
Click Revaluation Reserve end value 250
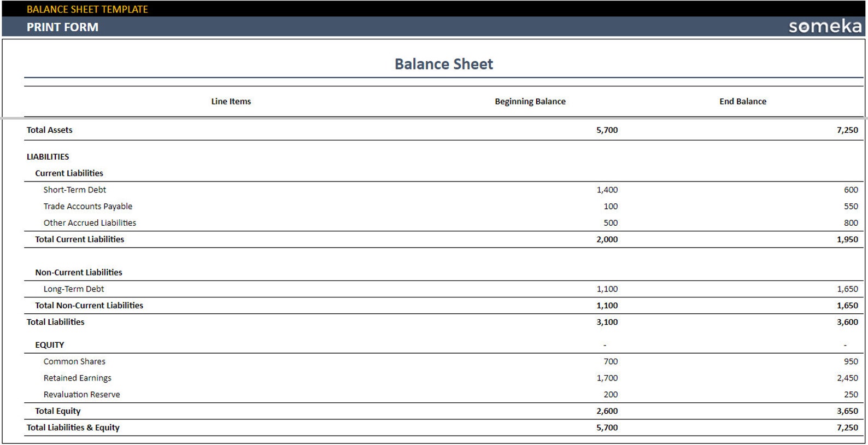point(851,395)
